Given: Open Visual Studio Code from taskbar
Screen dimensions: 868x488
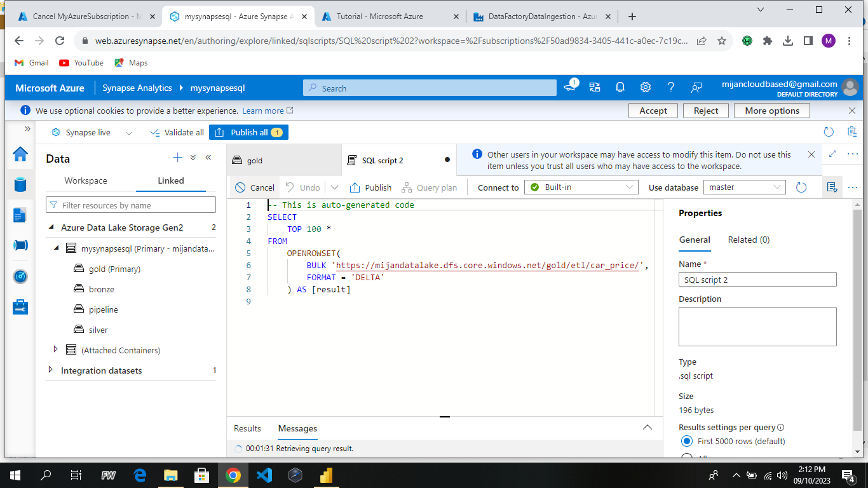Looking at the screenshot, I should tap(264, 475).
